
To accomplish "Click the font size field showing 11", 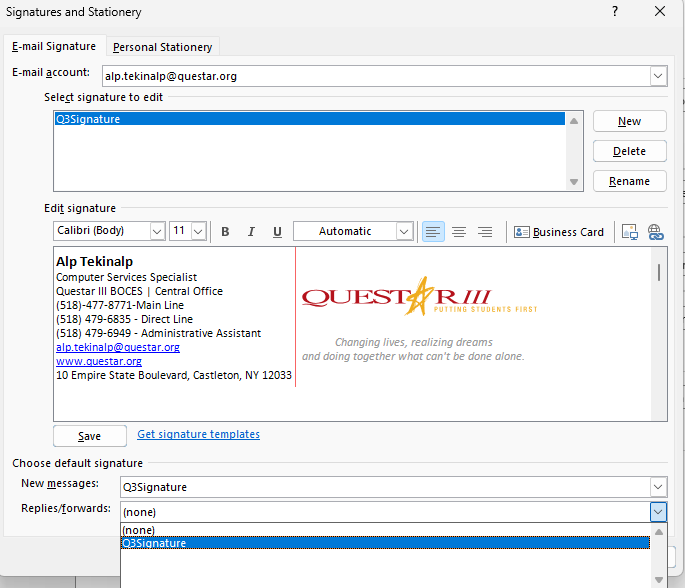I will 180,231.
